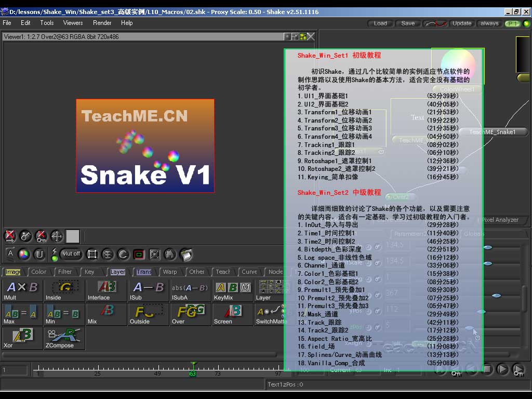Click the sliders icon in the viewer toolbar
Image resolution: width=532 pixels, height=399 pixels.
[x=108, y=254]
